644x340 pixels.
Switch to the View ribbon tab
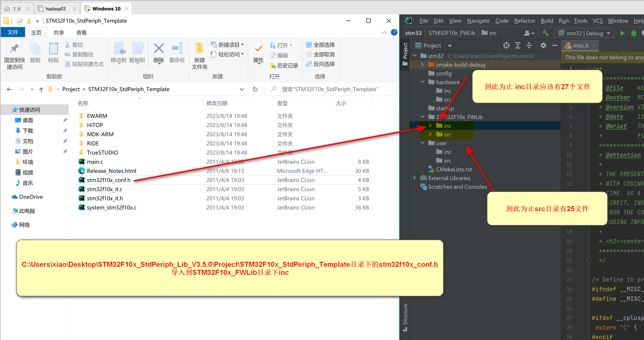click(81, 32)
